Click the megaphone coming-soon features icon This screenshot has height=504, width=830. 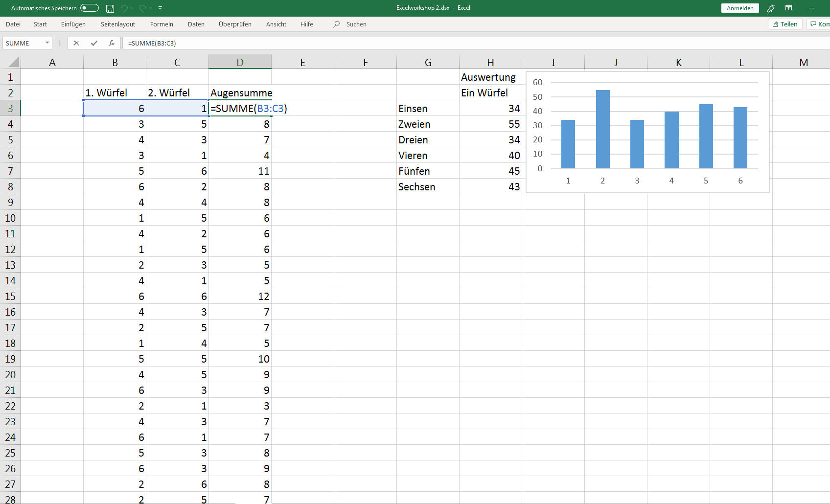[x=771, y=8]
